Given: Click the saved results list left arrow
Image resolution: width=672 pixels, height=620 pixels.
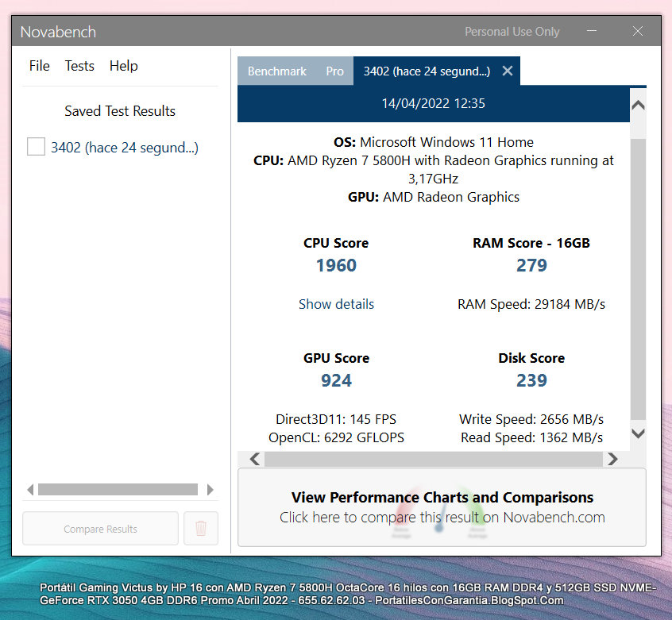Looking at the screenshot, I should [x=30, y=489].
